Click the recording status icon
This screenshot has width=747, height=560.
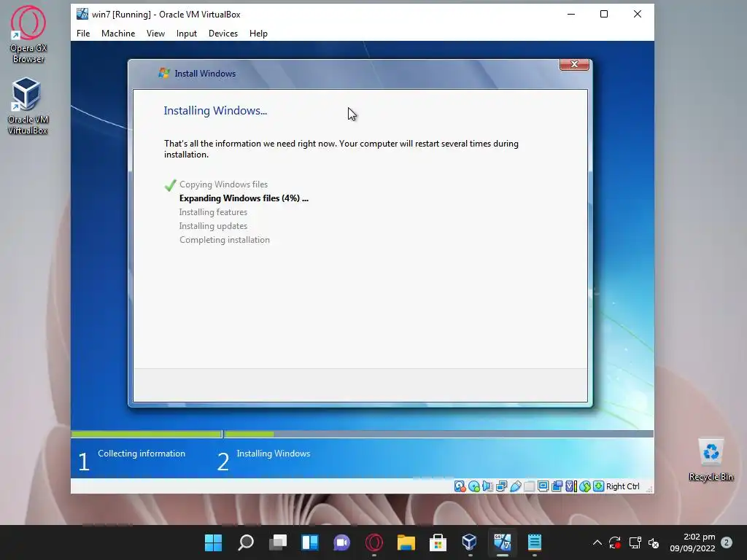557,486
